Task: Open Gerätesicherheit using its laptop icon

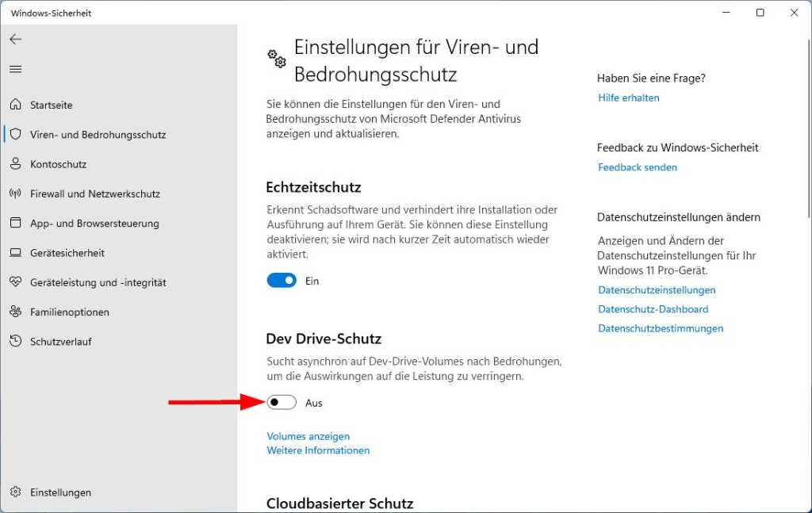Action: [x=17, y=253]
